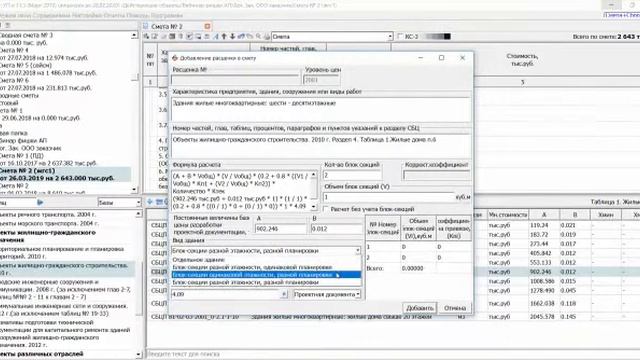640x360 pixels.
Task: Select 'Объекты речного транспорта. 2004 г.' entry
Action: click(48, 214)
